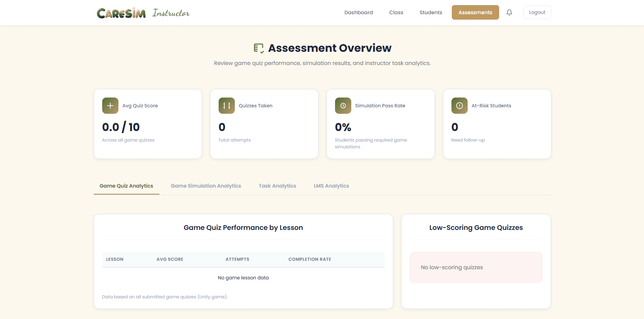
Task: Sort by the AVG SCORE column header
Action: click(170, 259)
